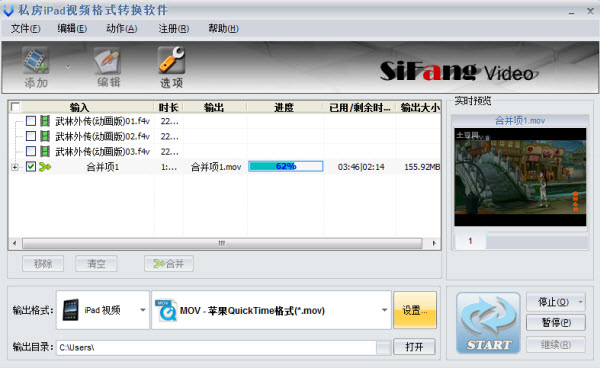Uncheck the 合并项1 checkbox

(31, 167)
